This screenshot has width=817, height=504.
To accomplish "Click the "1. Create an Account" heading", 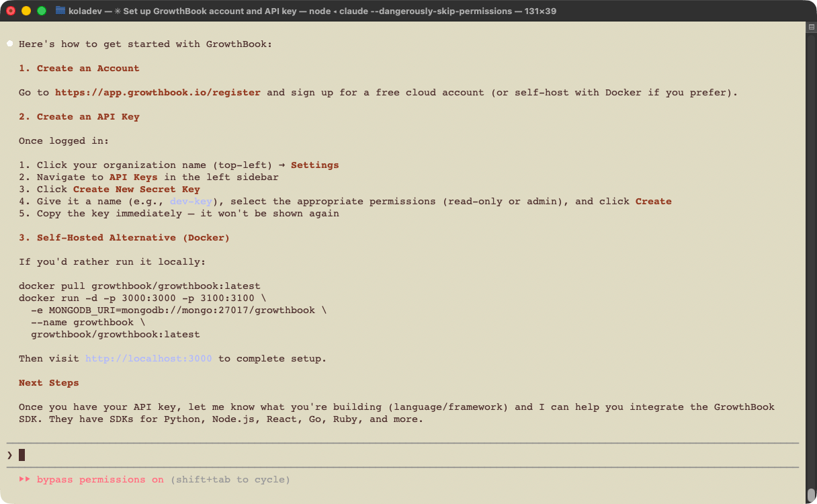I will 79,69.
